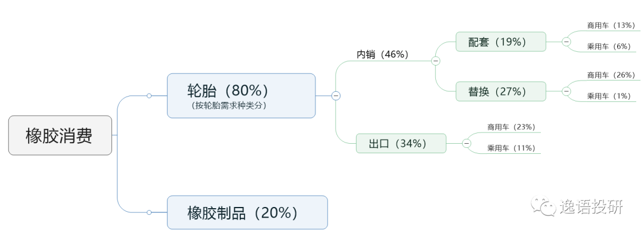Click 乘用车（11%） leaf item

(x=512, y=148)
